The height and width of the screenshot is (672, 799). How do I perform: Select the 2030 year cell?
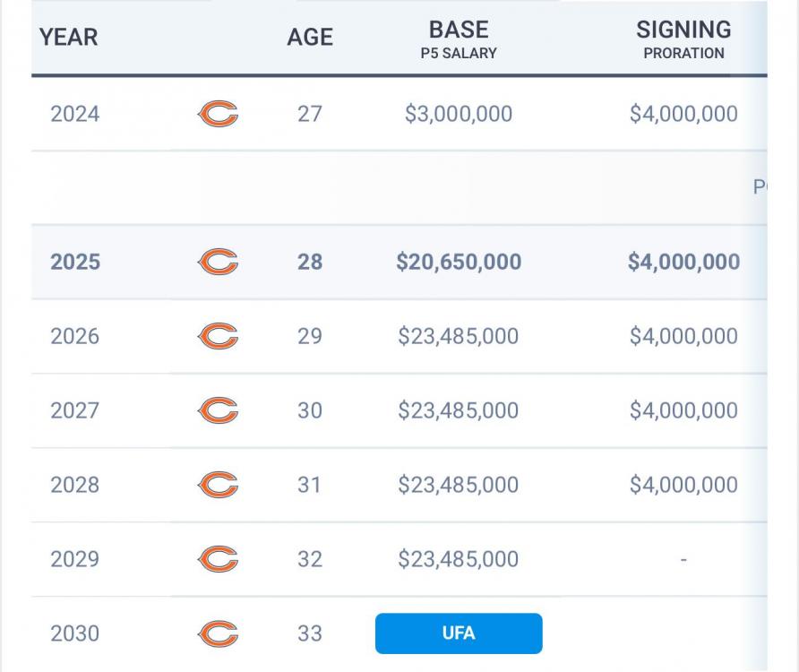[75, 634]
